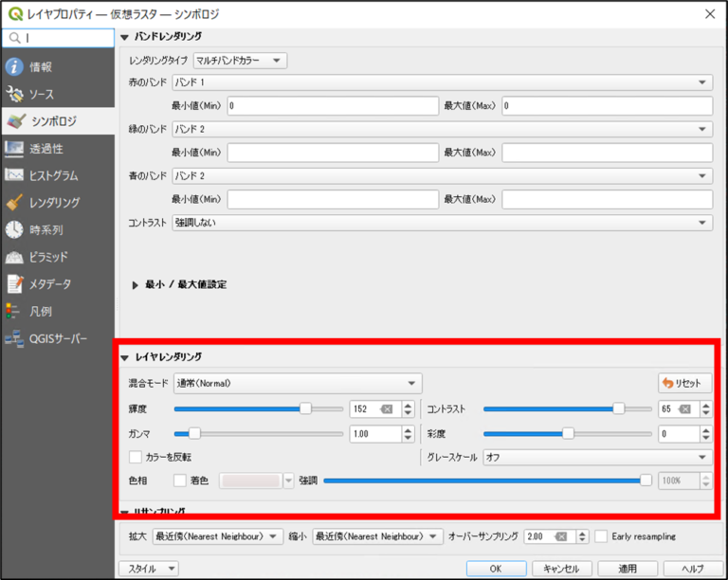Click the 輝度 brightness slider handle
Screen dimensions: 728x580
[305, 408]
